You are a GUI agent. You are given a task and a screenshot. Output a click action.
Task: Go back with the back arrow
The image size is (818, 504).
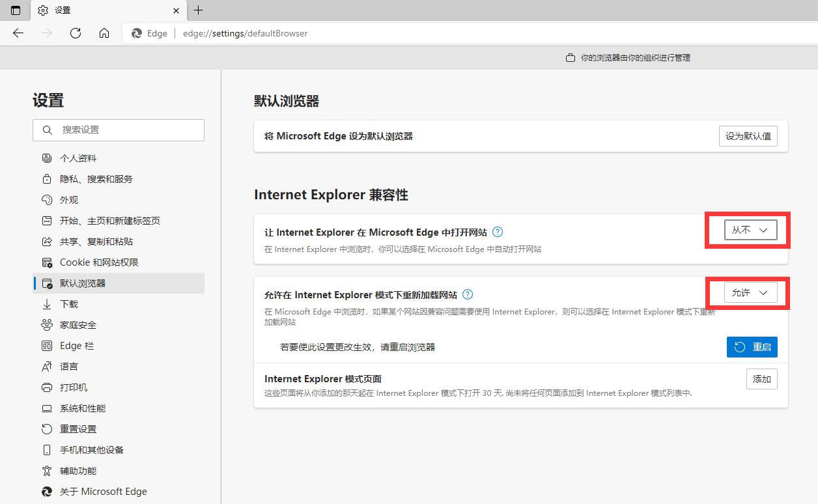18,33
